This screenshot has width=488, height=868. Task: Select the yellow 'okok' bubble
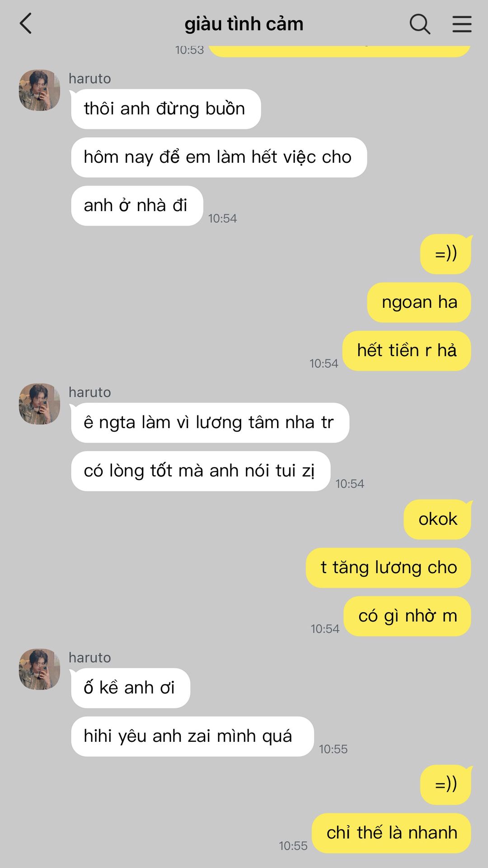pyautogui.click(x=437, y=519)
